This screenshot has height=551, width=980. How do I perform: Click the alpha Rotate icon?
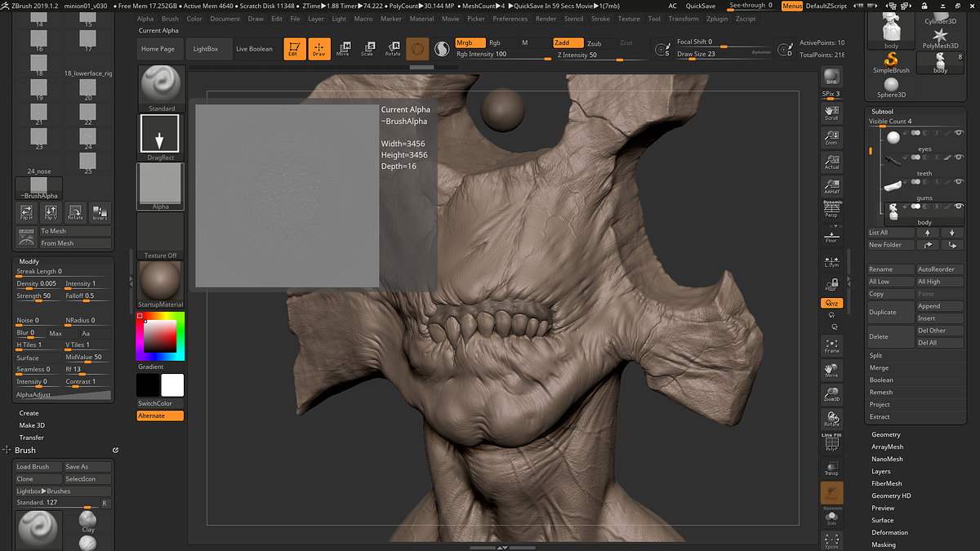(x=75, y=213)
